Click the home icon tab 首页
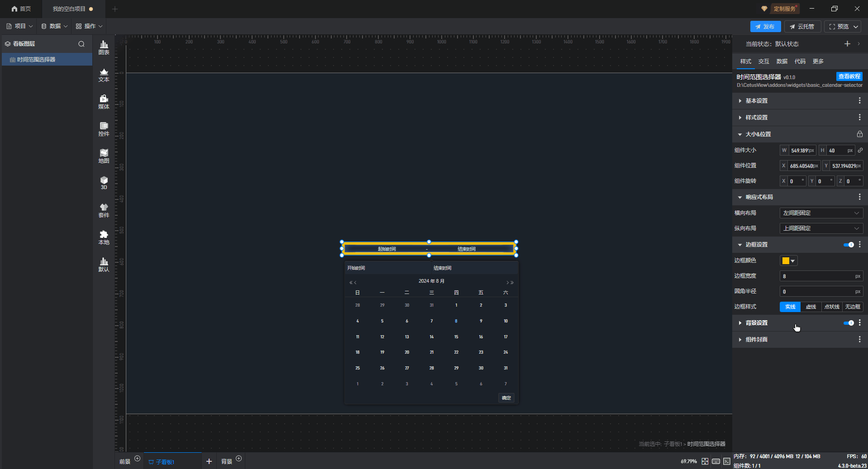The width and height of the screenshot is (868, 469). click(x=21, y=9)
